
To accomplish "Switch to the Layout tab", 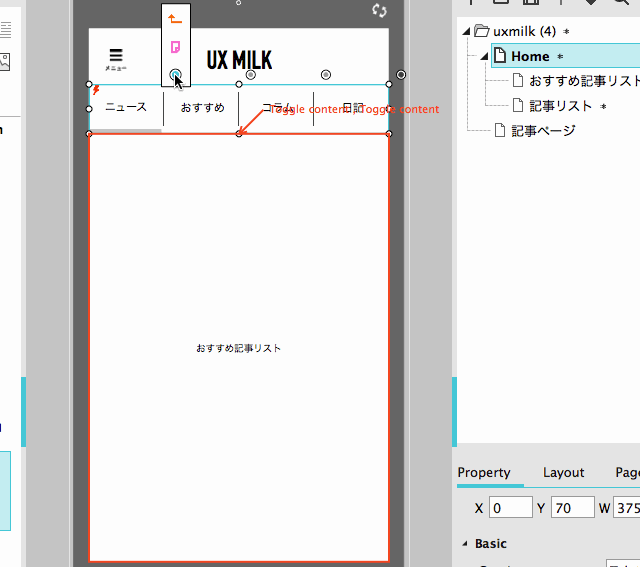I will [x=563, y=472].
